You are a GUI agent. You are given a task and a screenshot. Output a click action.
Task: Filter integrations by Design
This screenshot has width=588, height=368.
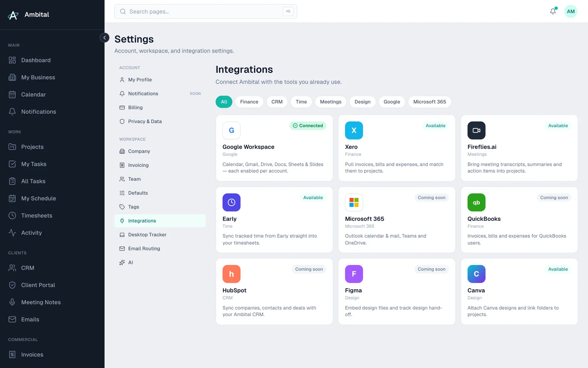362,102
